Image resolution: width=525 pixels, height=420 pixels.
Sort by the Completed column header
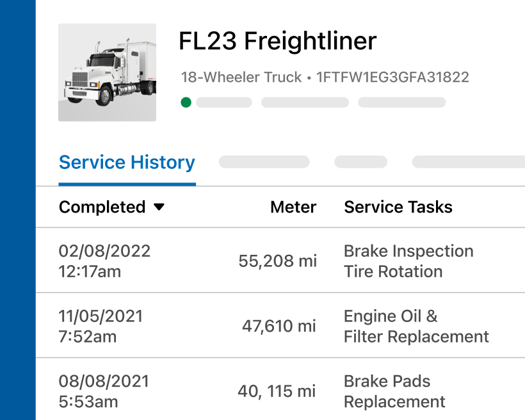[102, 207]
